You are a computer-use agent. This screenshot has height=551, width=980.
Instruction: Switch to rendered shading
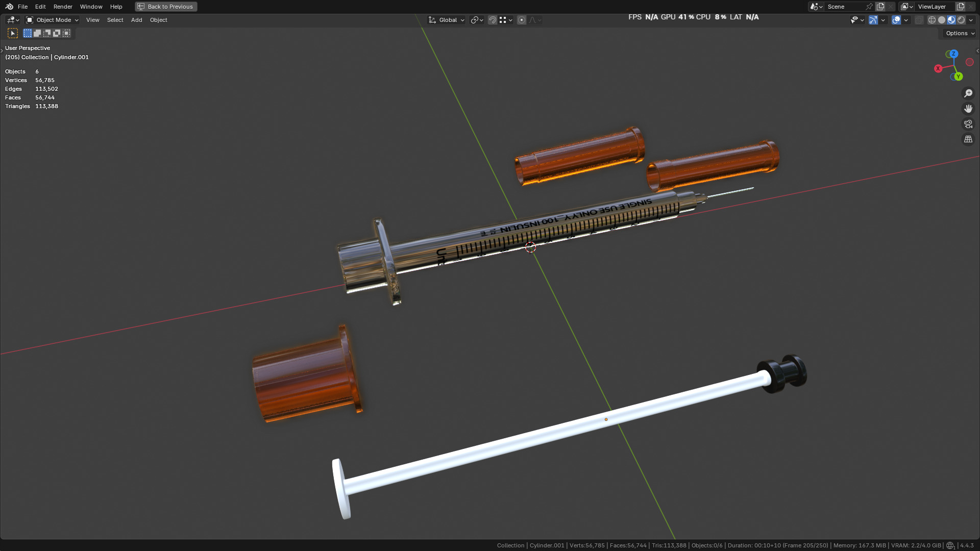pyautogui.click(x=961, y=20)
